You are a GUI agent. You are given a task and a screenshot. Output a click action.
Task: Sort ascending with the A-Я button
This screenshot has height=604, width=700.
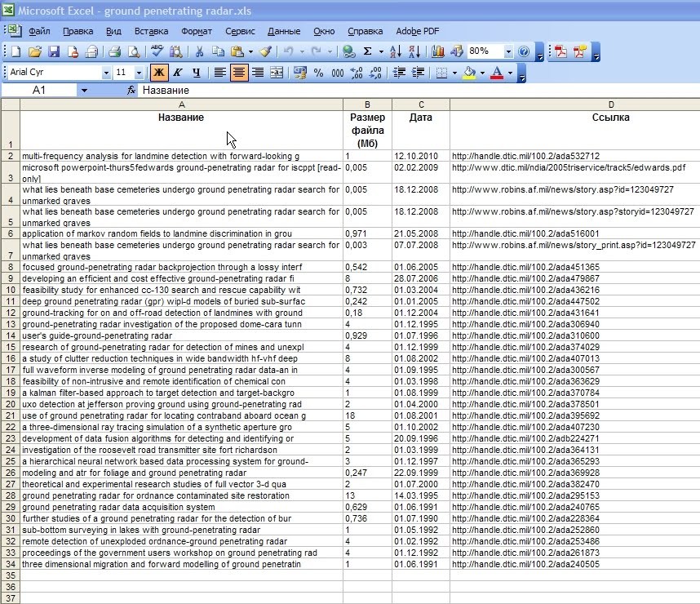point(395,51)
